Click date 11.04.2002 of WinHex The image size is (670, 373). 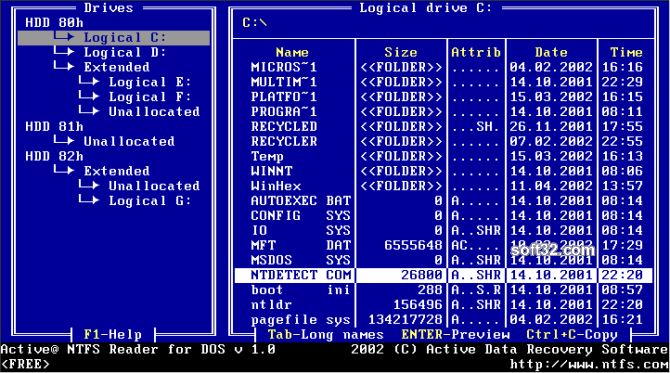click(x=551, y=186)
